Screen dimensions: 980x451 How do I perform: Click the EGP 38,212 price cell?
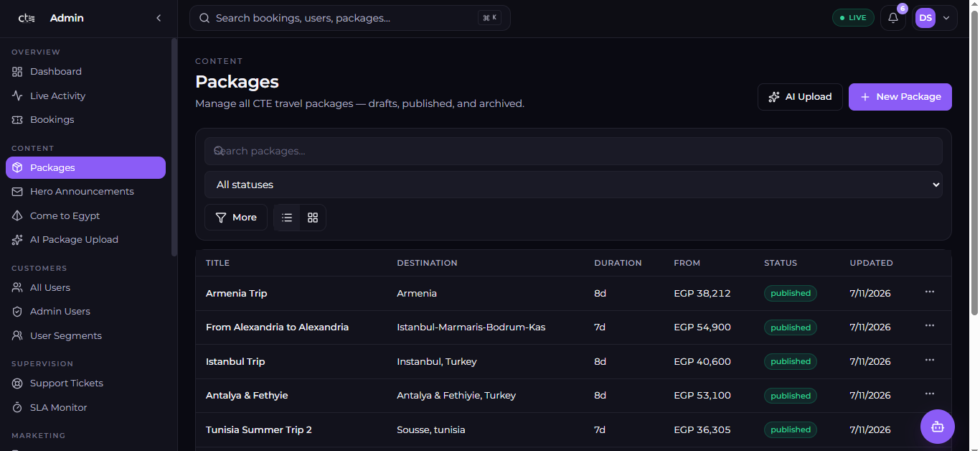(x=702, y=293)
